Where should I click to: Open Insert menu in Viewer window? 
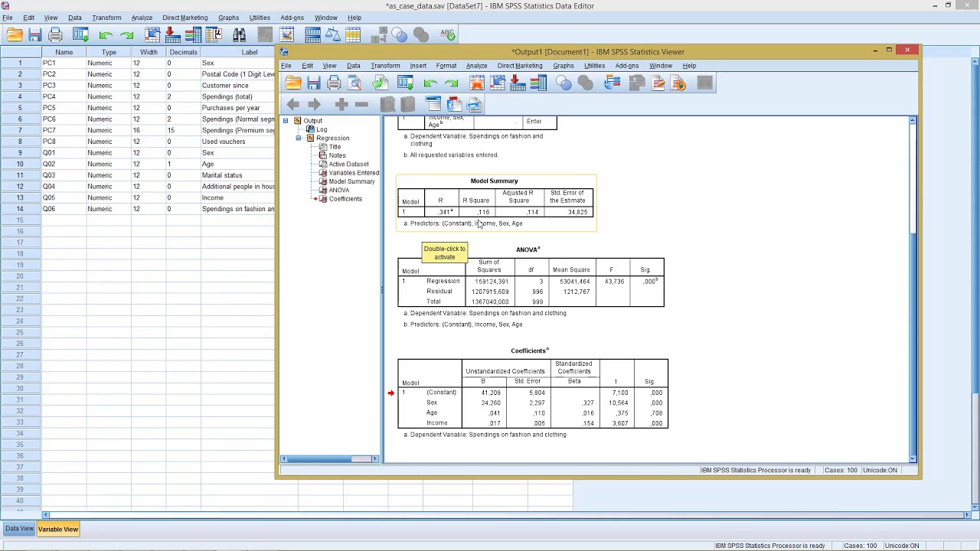click(x=418, y=66)
